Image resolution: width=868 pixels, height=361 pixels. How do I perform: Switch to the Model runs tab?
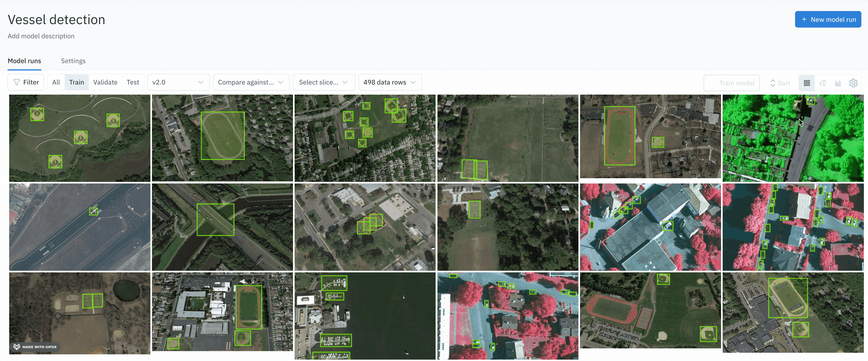pyautogui.click(x=24, y=61)
